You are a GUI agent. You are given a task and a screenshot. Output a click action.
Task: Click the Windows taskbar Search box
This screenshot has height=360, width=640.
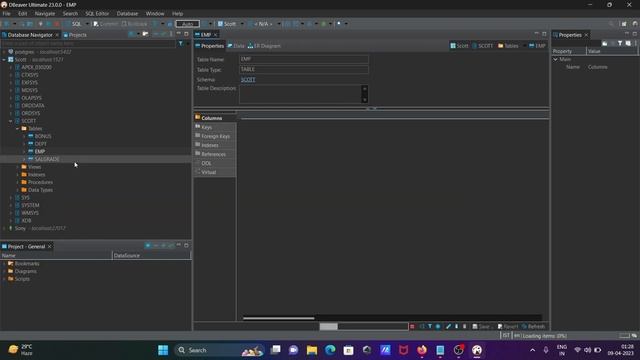click(220, 350)
